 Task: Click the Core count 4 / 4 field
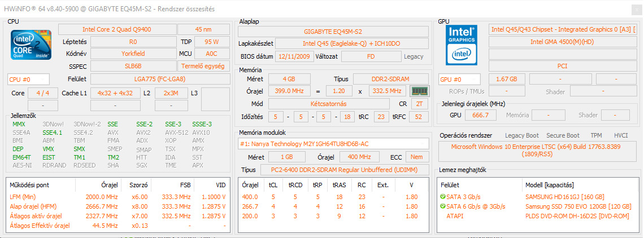43,93
